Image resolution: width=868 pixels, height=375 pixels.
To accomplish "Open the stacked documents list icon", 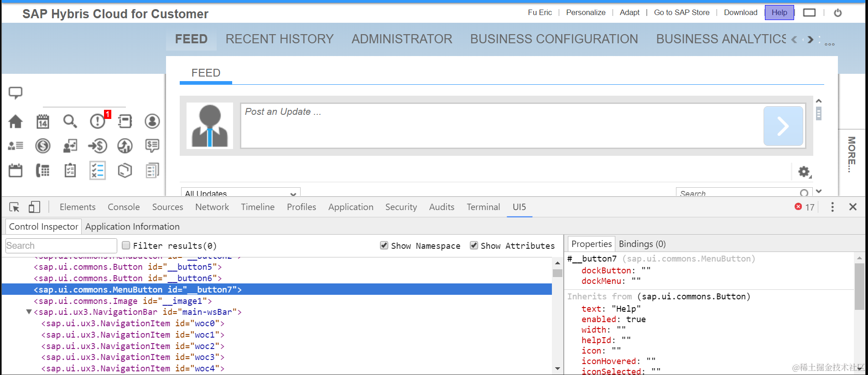I will [x=152, y=170].
